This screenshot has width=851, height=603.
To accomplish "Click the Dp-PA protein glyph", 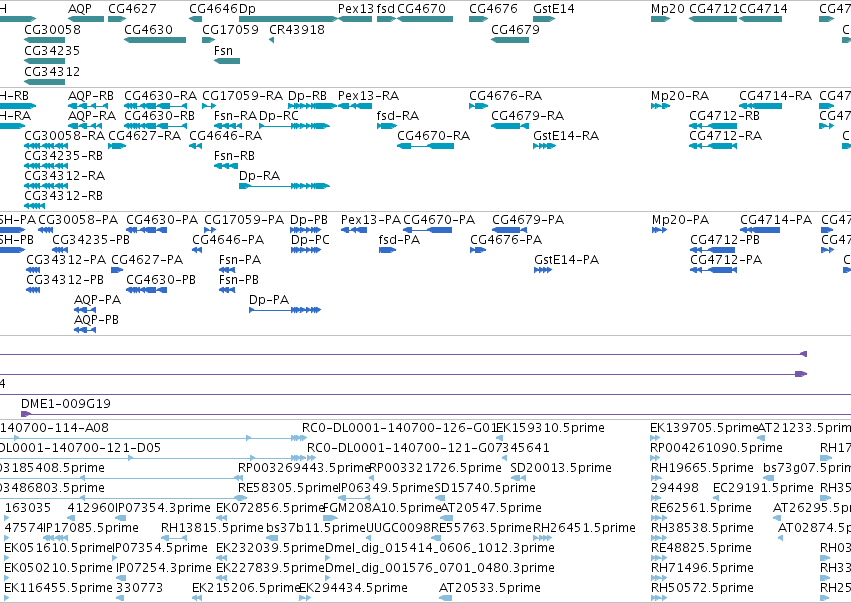I will [285, 310].
